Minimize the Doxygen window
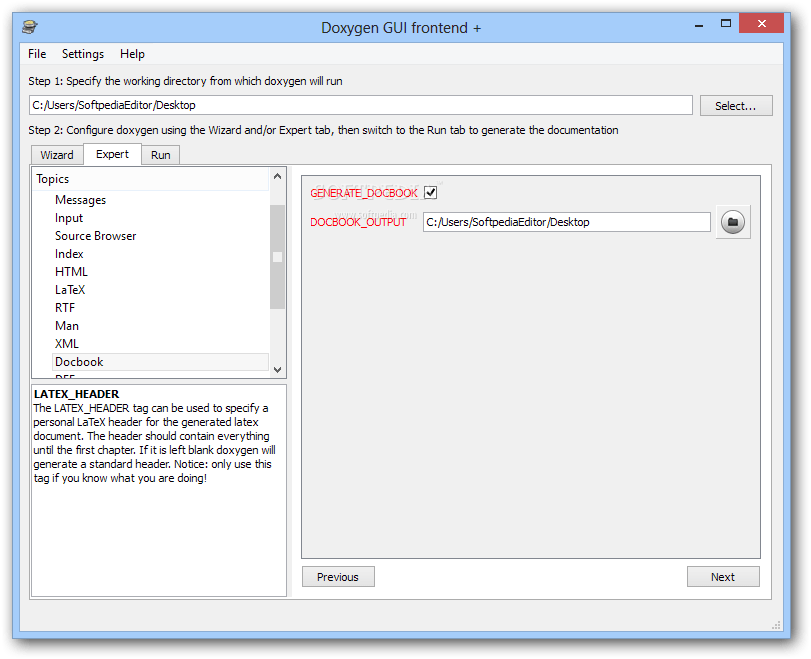Screen dimensions: 811x659 click(x=699, y=25)
